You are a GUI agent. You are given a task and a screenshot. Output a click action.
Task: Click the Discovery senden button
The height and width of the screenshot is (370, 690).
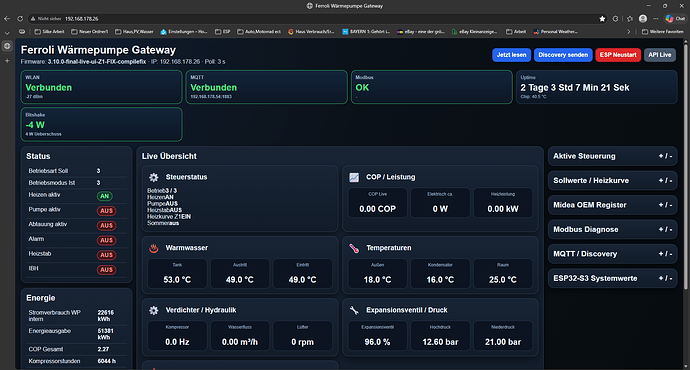[563, 55]
